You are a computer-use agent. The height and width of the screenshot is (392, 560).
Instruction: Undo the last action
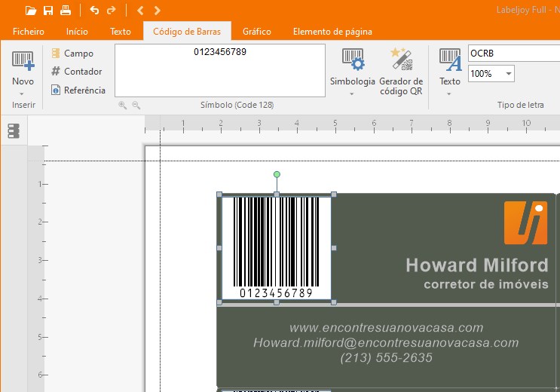click(94, 11)
